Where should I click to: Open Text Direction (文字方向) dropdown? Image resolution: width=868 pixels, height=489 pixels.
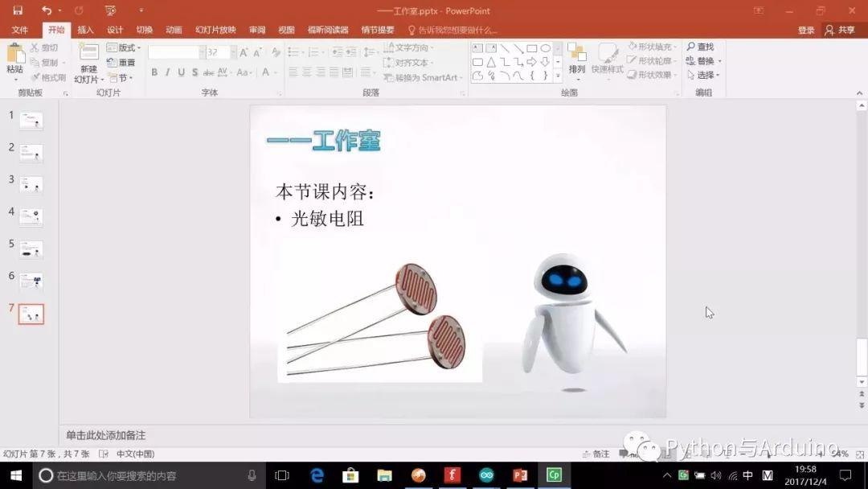tap(409, 47)
